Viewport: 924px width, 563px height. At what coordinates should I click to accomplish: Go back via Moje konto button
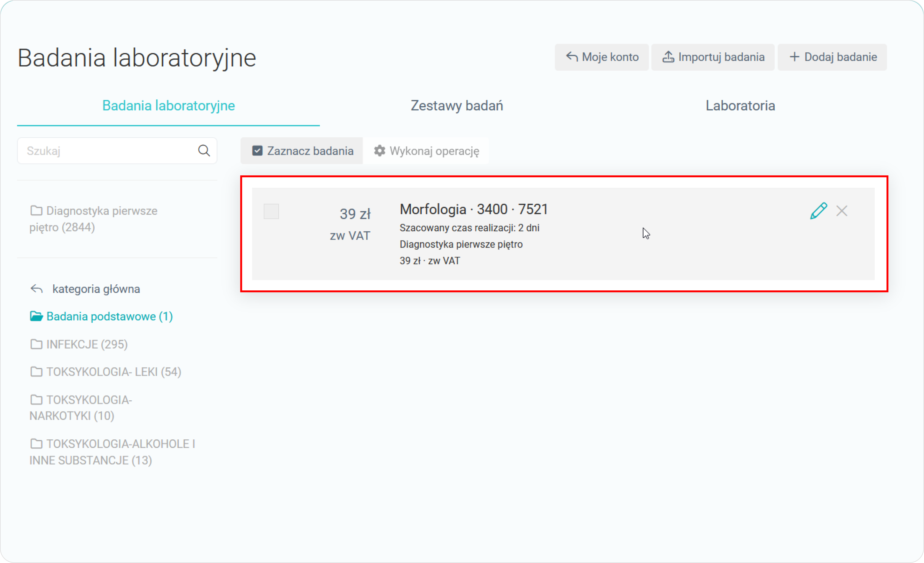click(601, 57)
